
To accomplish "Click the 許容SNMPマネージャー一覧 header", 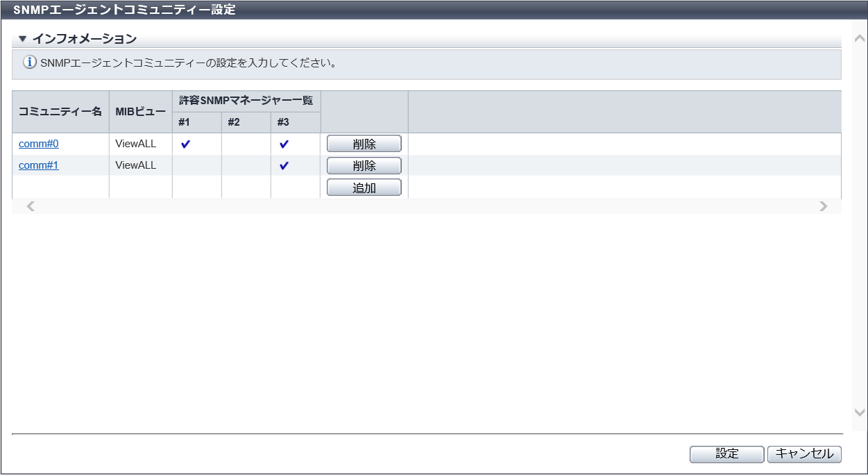I will [x=246, y=101].
